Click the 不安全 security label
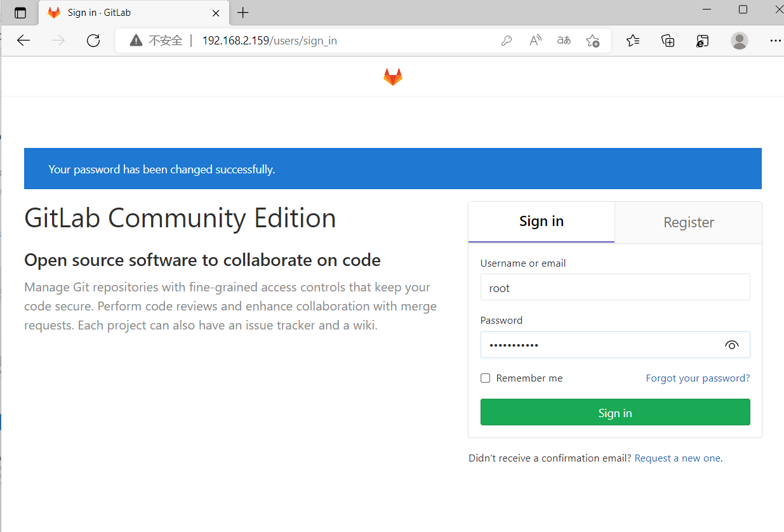This screenshot has height=532, width=784. coord(166,41)
